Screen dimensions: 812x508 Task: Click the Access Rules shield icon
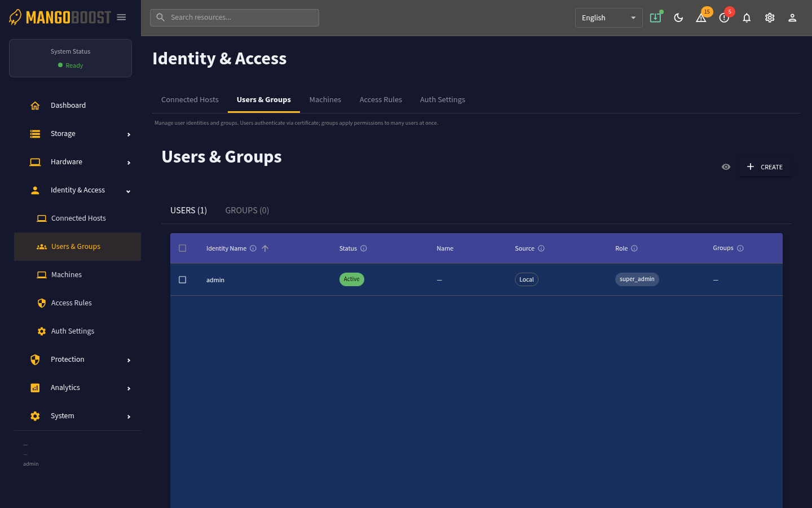(42, 303)
